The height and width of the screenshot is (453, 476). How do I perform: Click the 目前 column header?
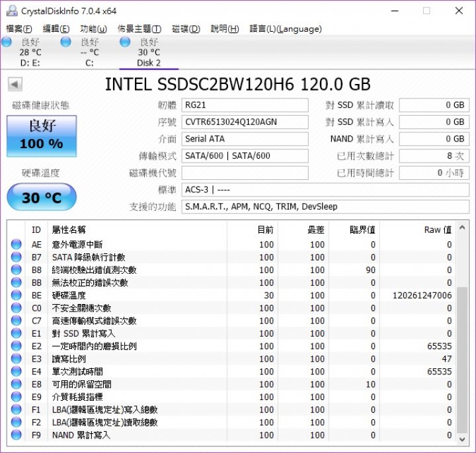coord(253,230)
